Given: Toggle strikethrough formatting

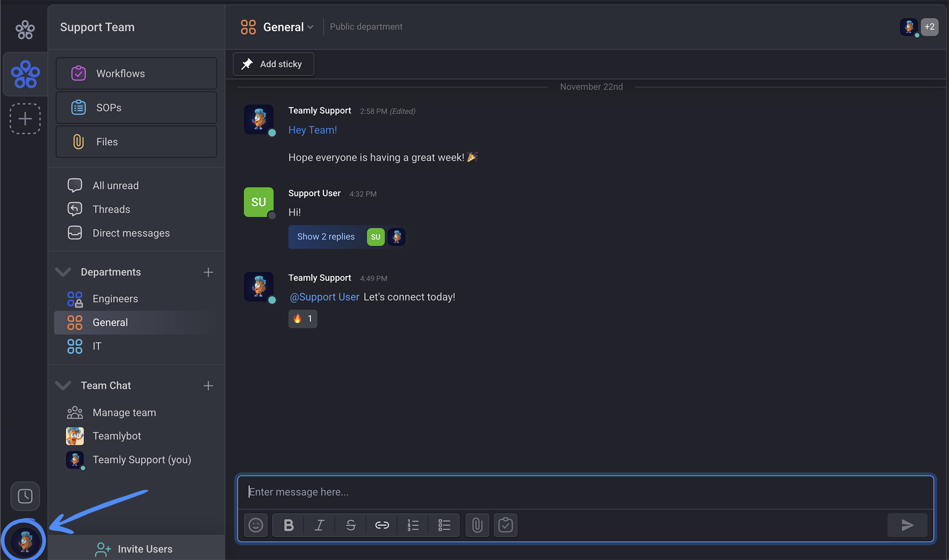Looking at the screenshot, I should tap(351, 525).
